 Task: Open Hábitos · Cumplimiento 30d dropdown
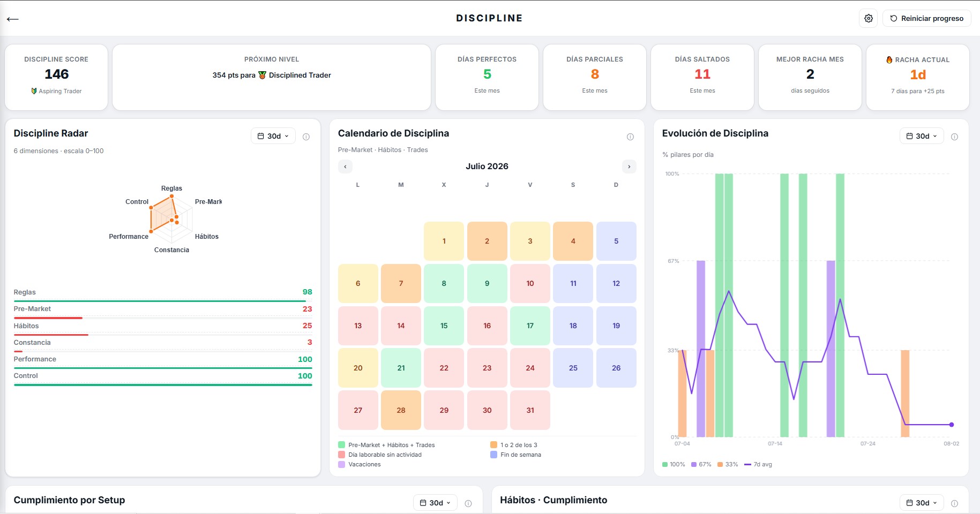[922, 503]
